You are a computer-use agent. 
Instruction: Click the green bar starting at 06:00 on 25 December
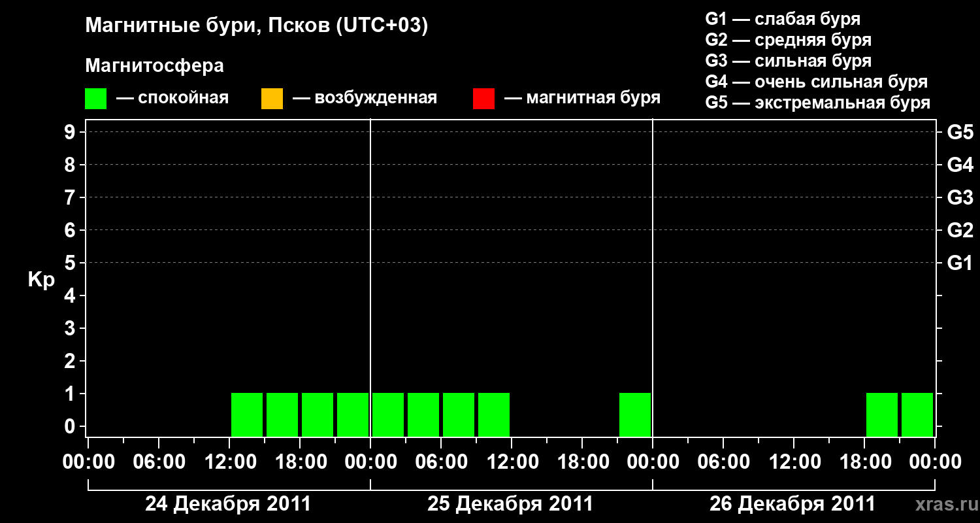pos(459,414)
